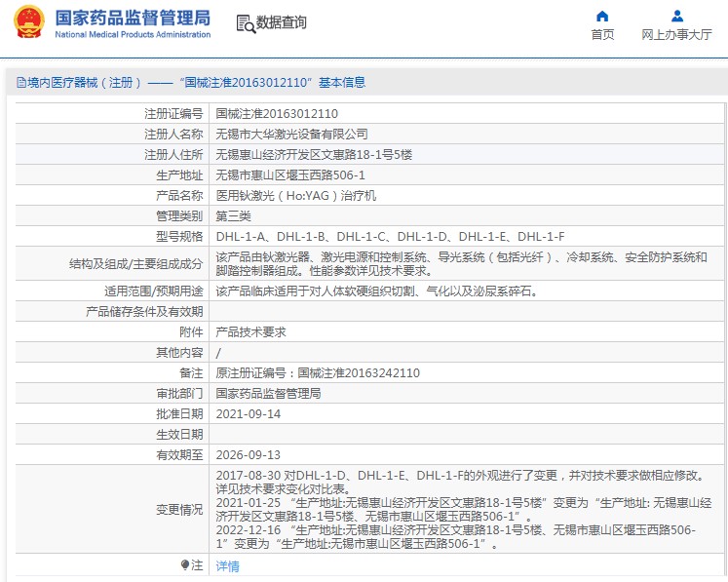Image resolution: width=728 pixels, height=582 pixels.
Task: Click the 注册人住所 row label
Action: pyautogui.click(x=173, y=155)
